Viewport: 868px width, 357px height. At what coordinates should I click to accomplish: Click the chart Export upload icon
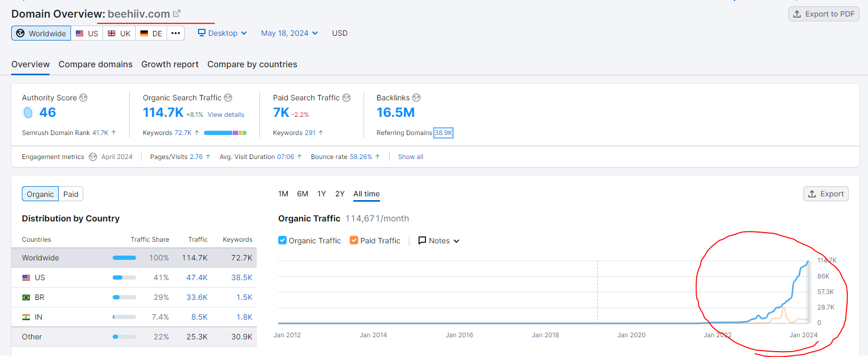812,194
